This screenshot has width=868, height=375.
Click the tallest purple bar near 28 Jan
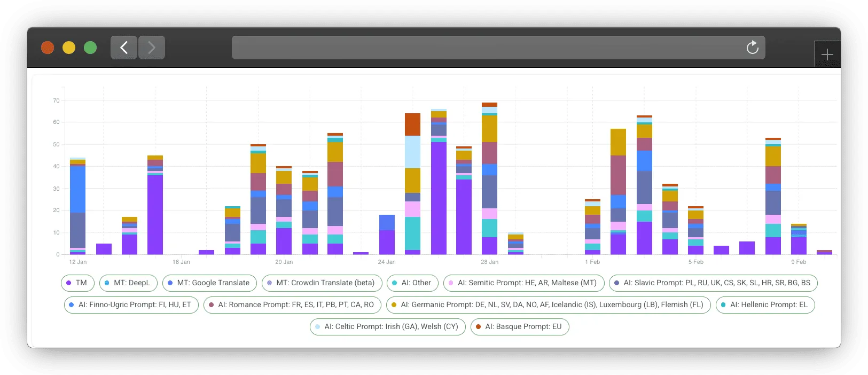click(439, 198)
